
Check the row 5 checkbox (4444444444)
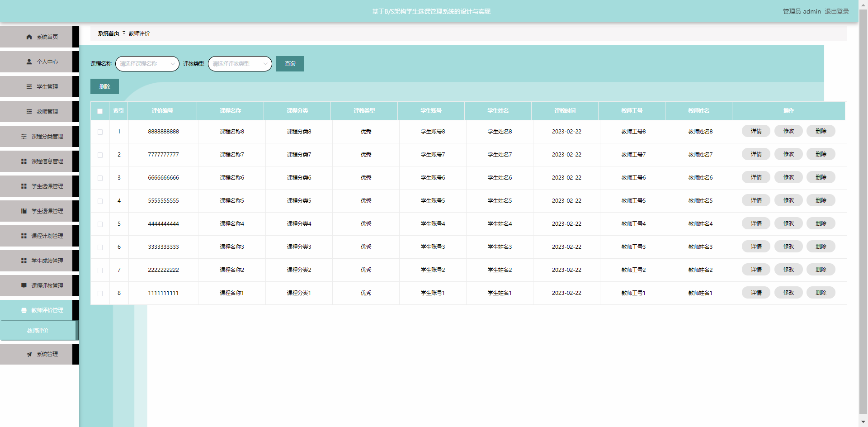coord(100,224)
